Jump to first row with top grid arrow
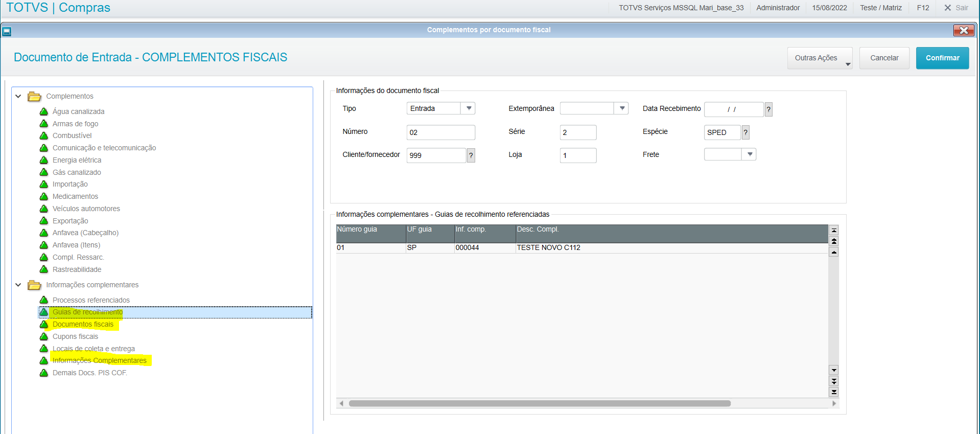The width and height of the screenshot is (980, 434). [x=834, y=230]
